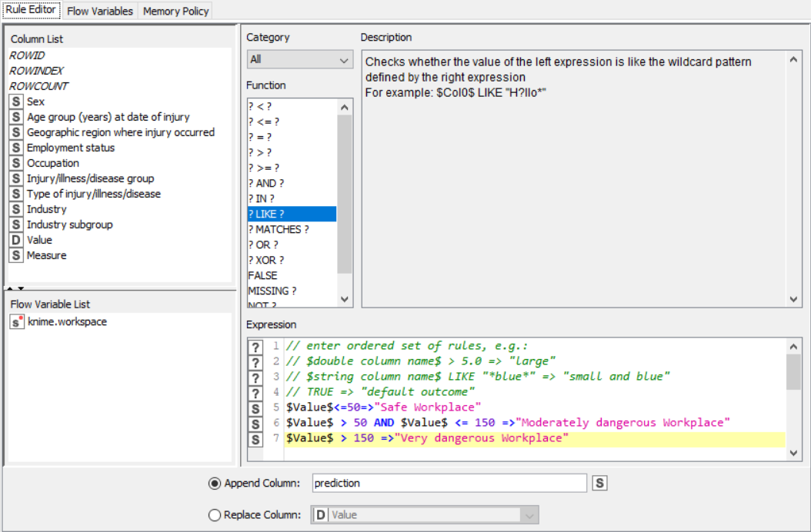Click expression line 7 Very dangerous Workplace rule
Viewport: 811px width, 532px height.
point(535,438)
